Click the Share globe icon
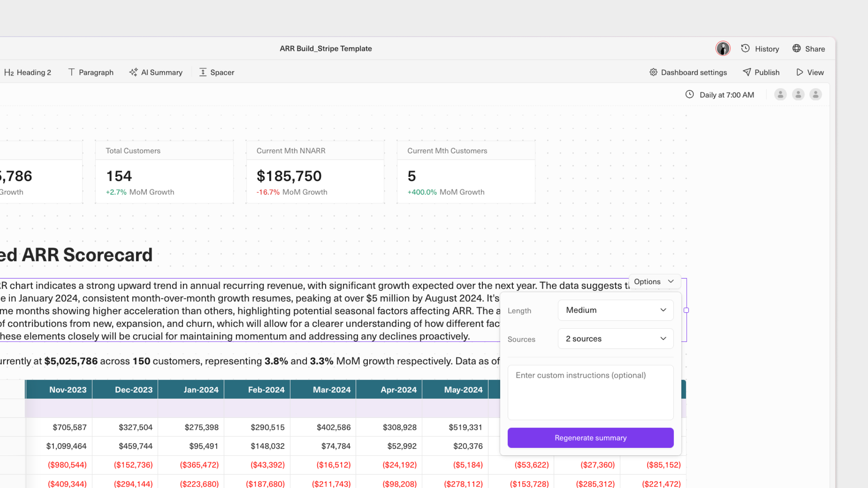The height and width of the screenshot is (488, 868). click(x=796, y=49)
